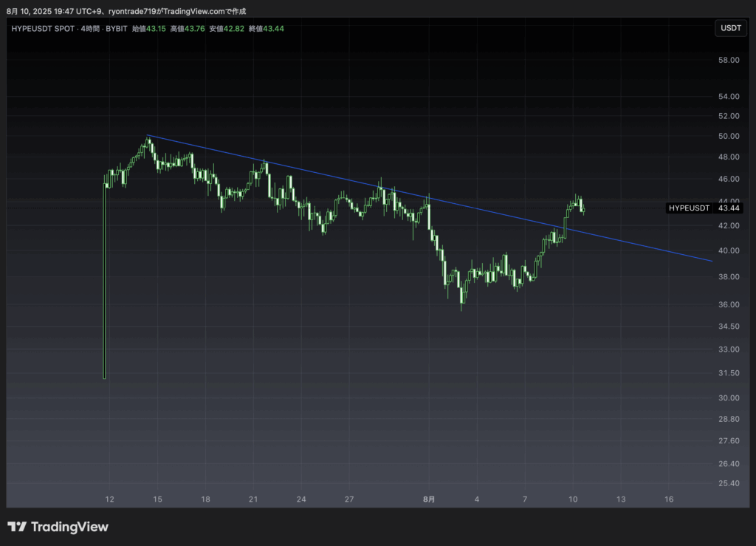Click date label 18 on time axis
The width and height of the screenshot is (756, 546).
tap(205, 499)
